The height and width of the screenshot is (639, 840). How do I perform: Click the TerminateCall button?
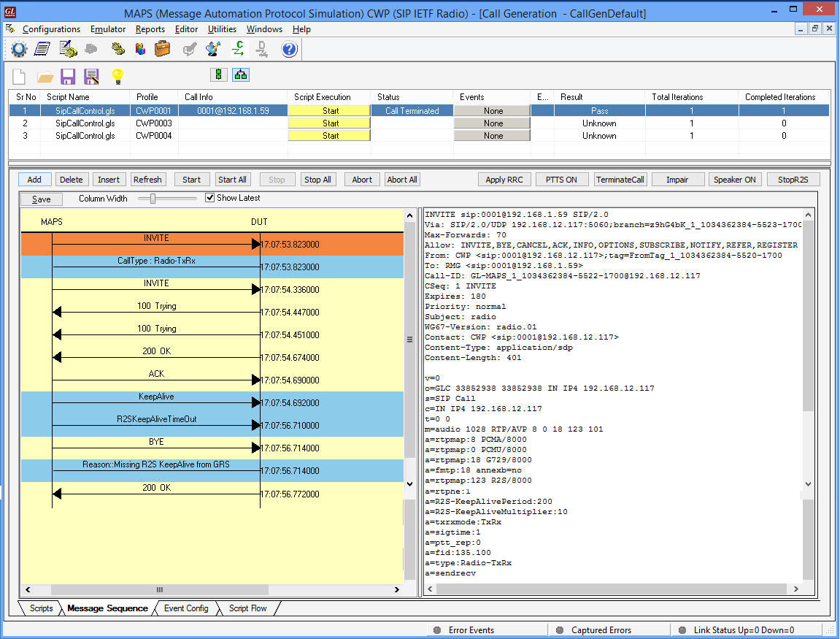620,180
